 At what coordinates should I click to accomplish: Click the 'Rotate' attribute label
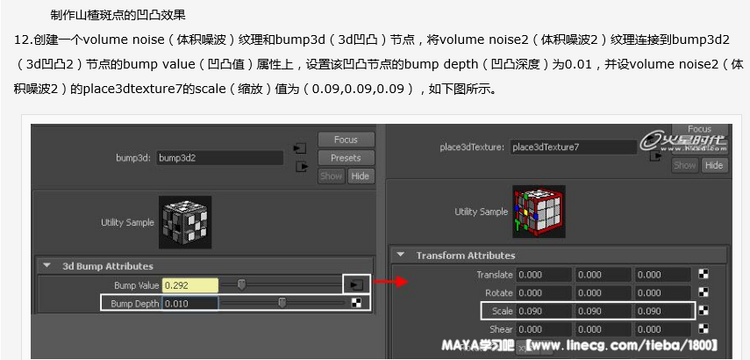click(x=499, y=293)
